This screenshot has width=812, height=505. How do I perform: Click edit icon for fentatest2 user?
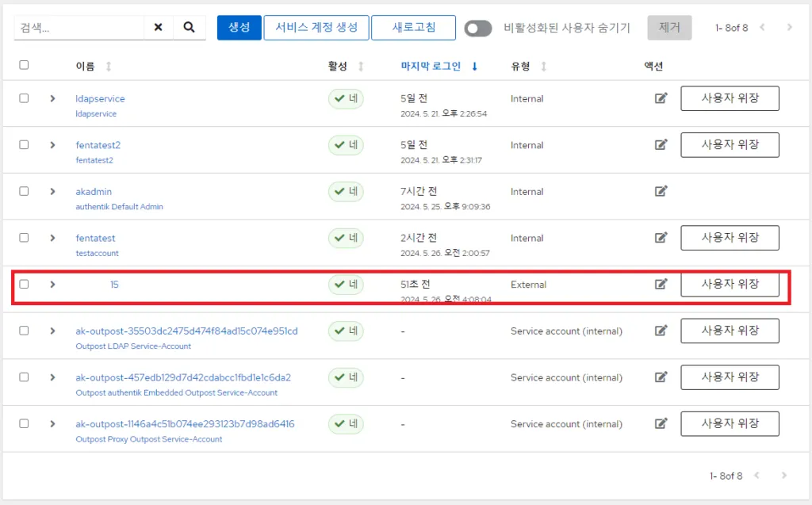click(661, 145)
